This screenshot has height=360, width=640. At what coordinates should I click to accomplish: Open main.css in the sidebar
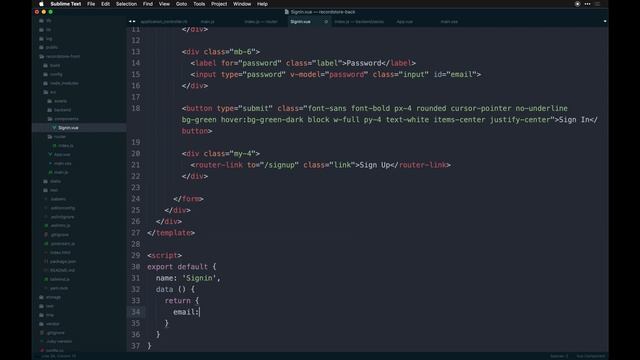62,163
